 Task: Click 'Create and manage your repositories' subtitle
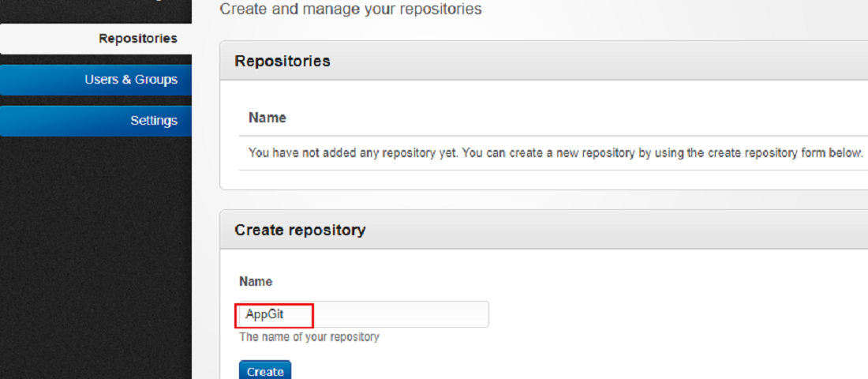point(350,9)
